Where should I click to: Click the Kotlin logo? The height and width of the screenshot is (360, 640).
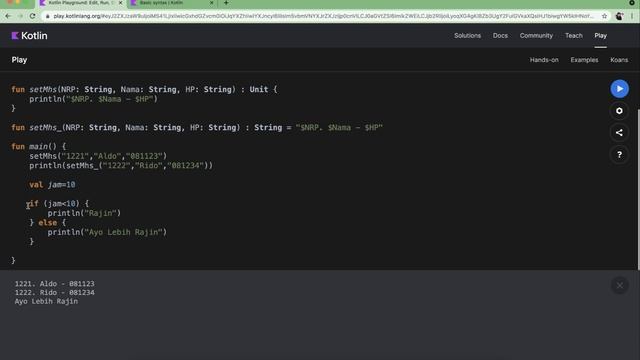pyautogui.click(x=29, y=36)
